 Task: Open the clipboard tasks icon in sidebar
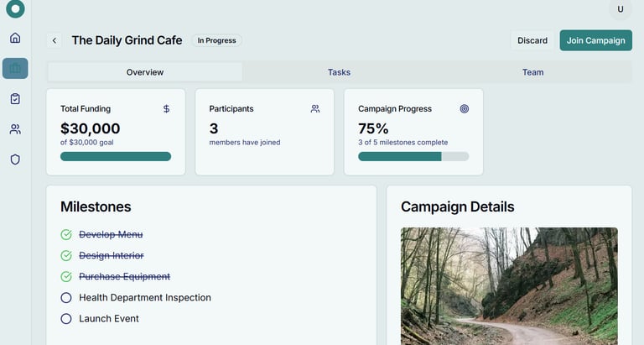click(x=15, y=99)
